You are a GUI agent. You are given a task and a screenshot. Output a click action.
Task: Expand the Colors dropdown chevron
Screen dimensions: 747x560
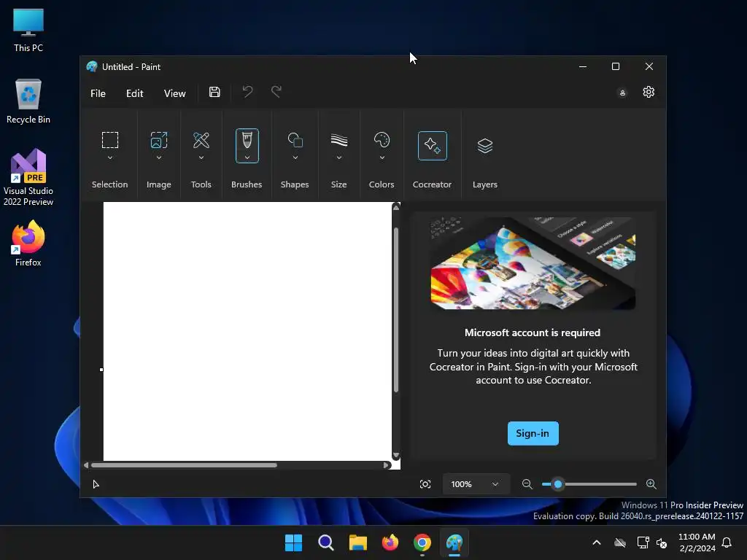(382, 157)
